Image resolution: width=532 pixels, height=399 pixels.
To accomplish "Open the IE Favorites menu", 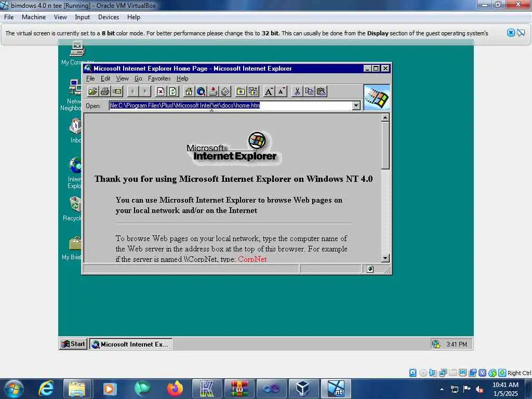I will click(159, 78).
